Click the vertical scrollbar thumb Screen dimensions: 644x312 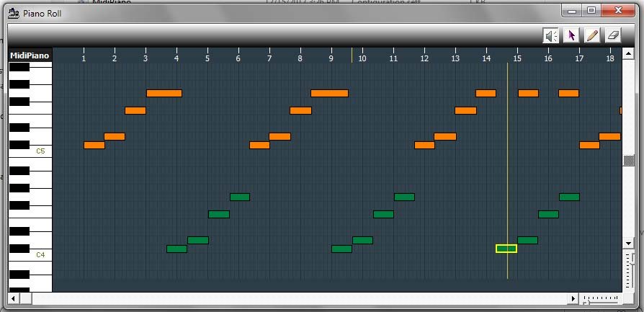click(x=628, y=160)
